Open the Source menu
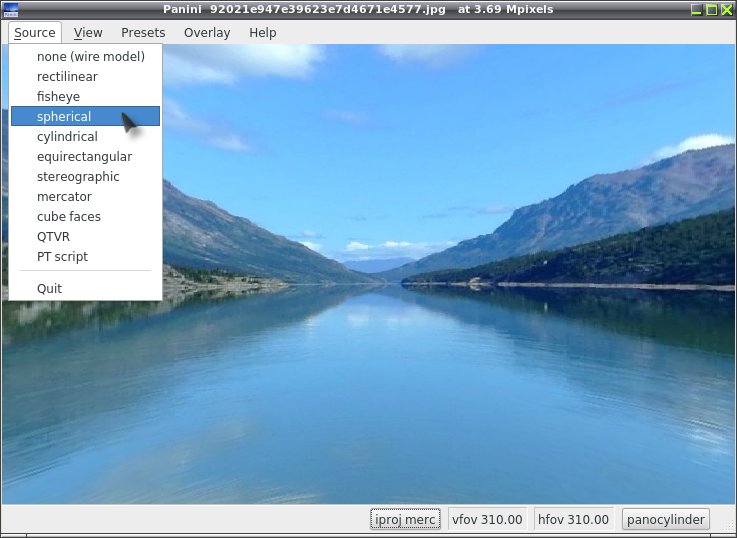 34,32
